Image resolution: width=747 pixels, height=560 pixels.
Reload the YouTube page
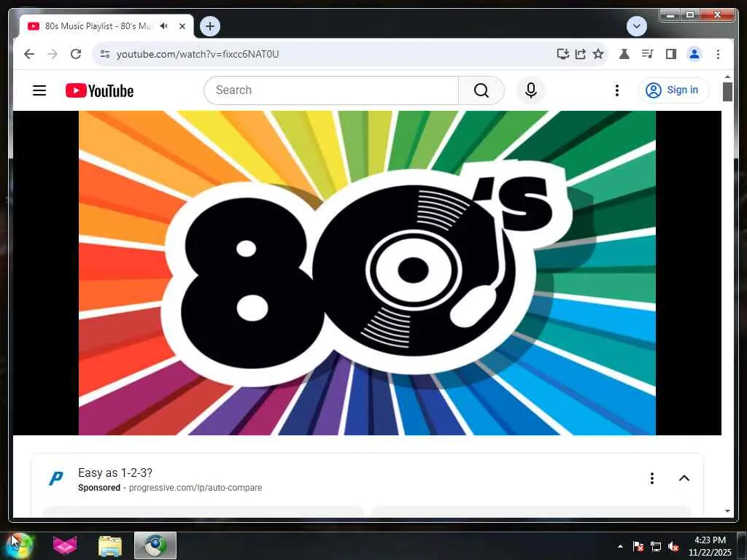tap(76, 54)
